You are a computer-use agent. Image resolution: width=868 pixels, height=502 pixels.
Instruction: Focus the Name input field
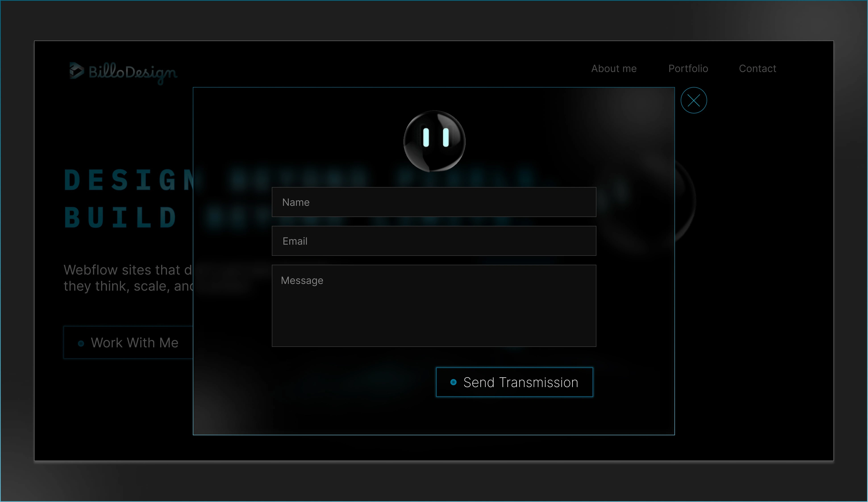point(434,202)
